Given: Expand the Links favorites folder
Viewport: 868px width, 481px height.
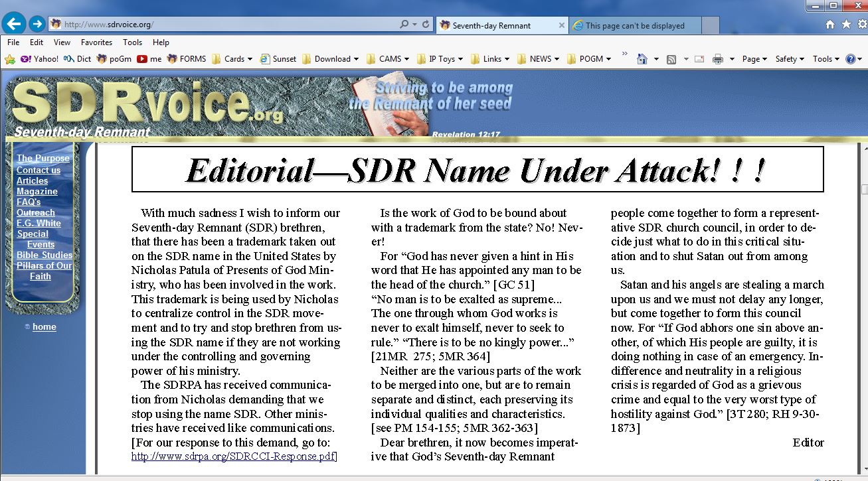Looking at the screenshot, I should (x=490, y=58).
